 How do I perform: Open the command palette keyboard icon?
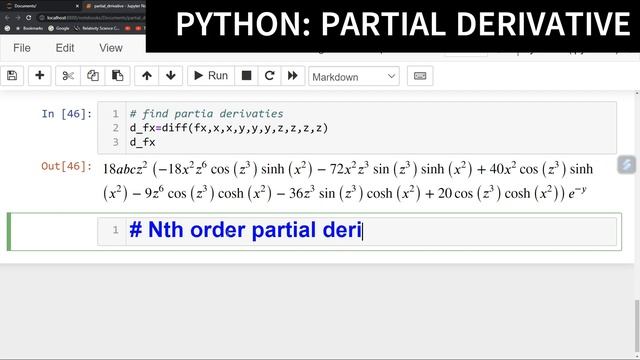tap(420, 76)
